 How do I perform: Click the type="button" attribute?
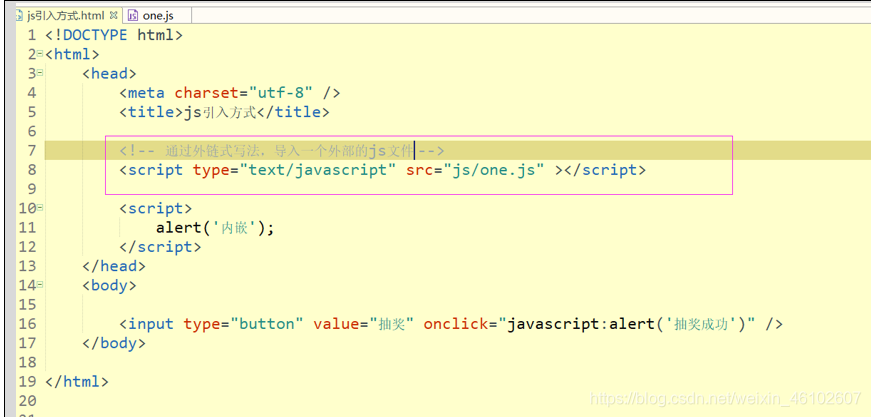tap(243, 324)
